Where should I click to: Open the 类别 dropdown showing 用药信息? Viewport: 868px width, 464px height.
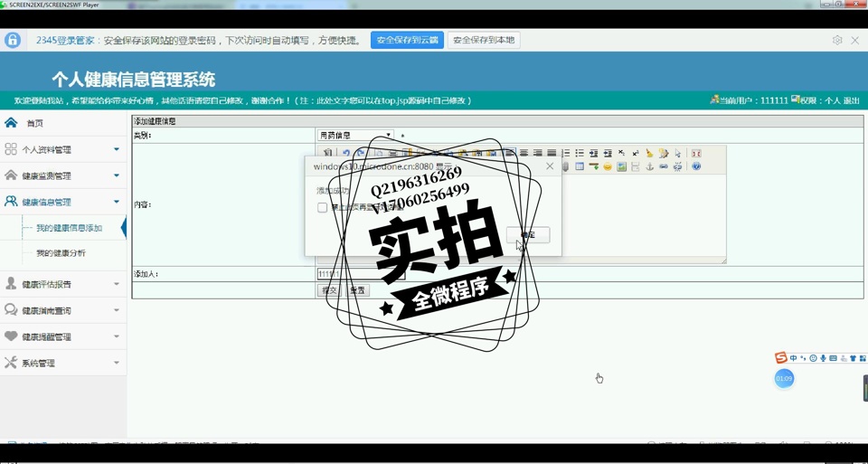(x=354, y=136)
